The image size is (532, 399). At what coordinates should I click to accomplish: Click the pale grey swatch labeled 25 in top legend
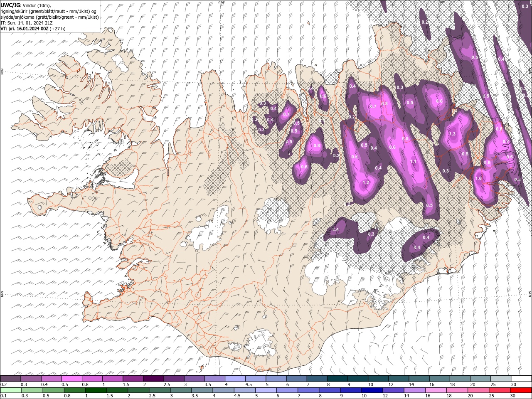(x=501, y=378)
